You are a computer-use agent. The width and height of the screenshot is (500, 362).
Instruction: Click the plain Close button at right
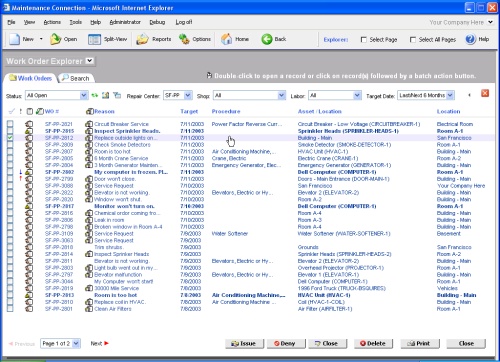point(466,343)
